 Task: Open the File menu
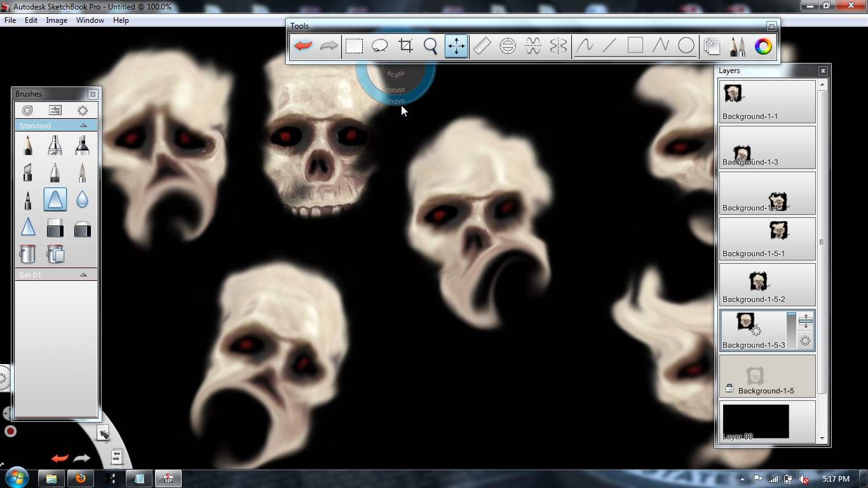pyautogui.click(x=10, y=20)
